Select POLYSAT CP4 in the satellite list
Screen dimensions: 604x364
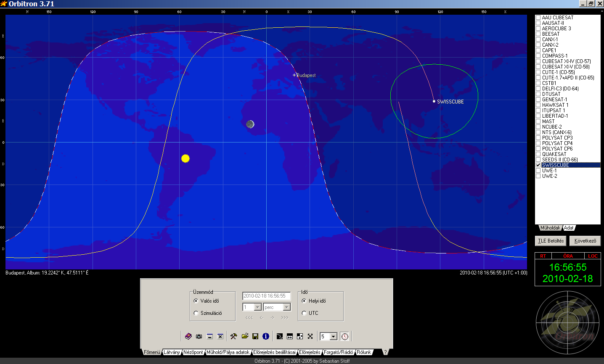557,143
